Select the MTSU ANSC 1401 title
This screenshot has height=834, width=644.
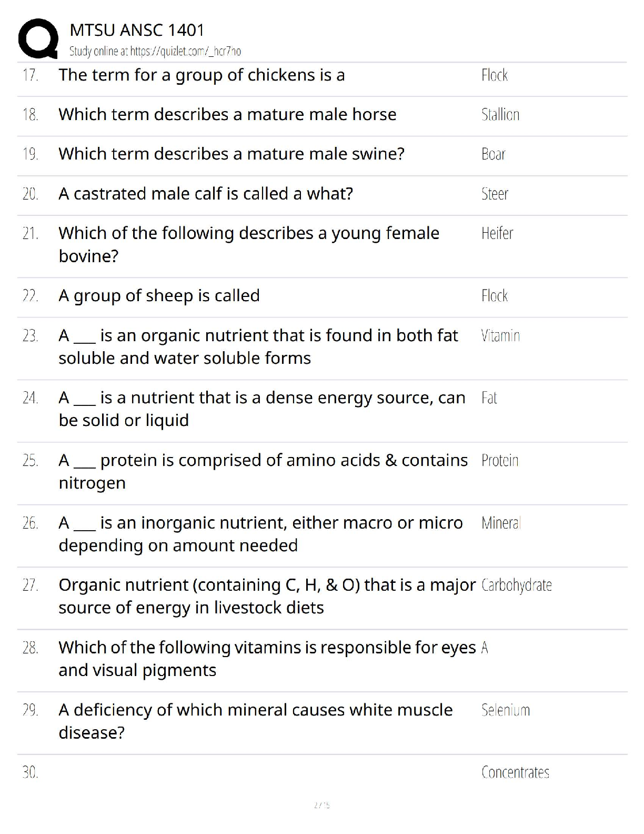pyautogui.click(x=137, y=30)
